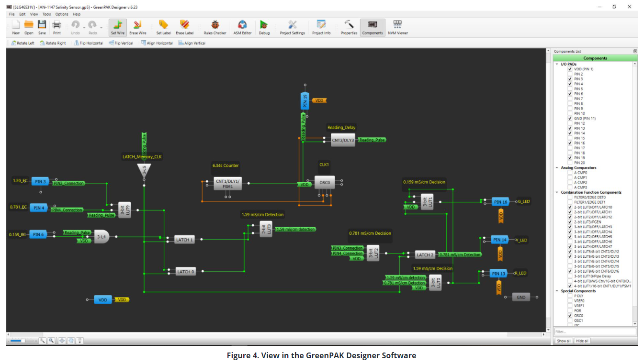Close the Components List panel
The image size is (644, 364).
[635, 51]
